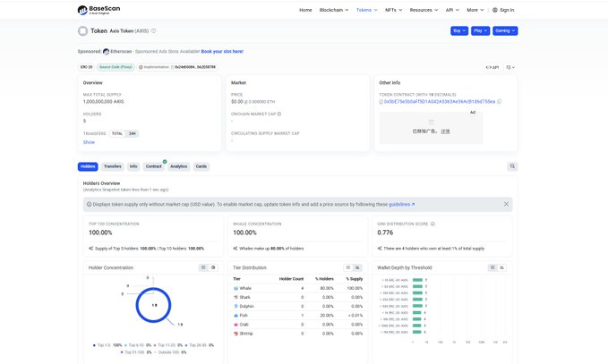Image resolution: width=608 pixels, height=364 pixels.
Task: Switch Holder Concentration to pie chart view
Action: (x=213, y=267)
